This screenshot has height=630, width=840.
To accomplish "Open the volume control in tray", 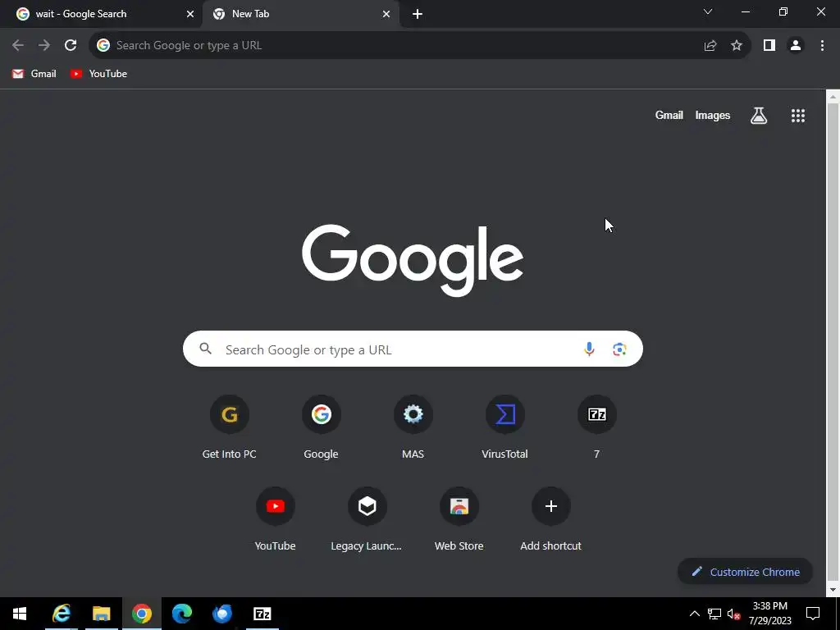I will point(734,614).
